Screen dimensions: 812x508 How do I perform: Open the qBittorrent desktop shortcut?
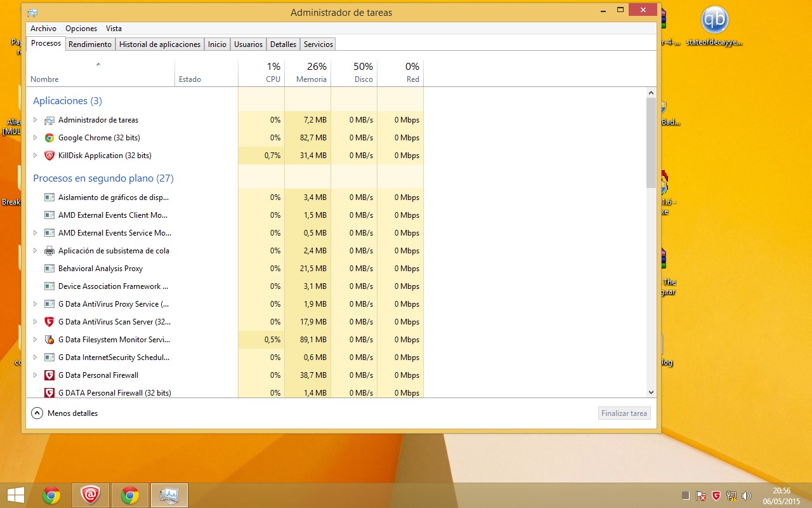point(714,27)
